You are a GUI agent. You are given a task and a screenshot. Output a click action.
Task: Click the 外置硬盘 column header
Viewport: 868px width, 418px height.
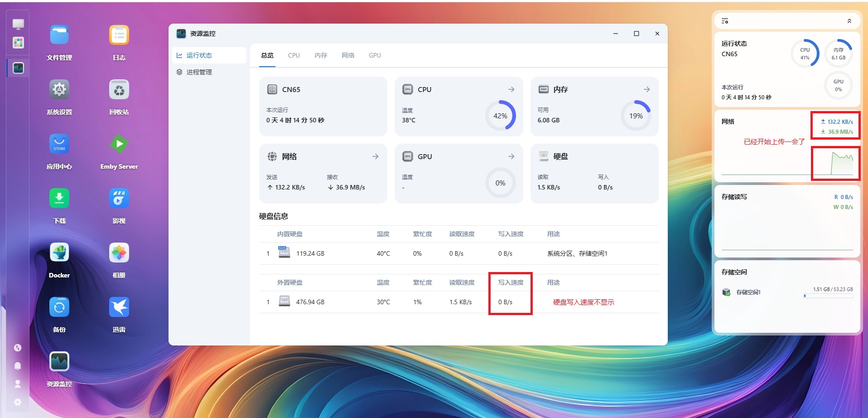click(x=290, y=282)
